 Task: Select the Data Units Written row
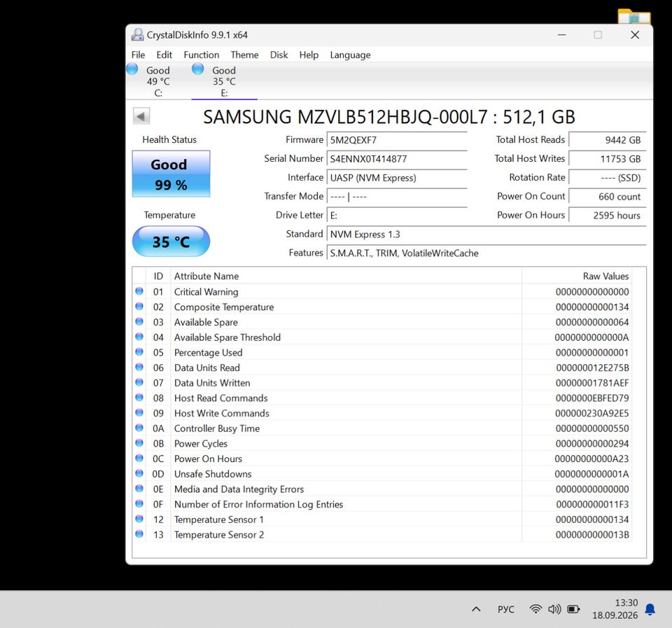382,383
